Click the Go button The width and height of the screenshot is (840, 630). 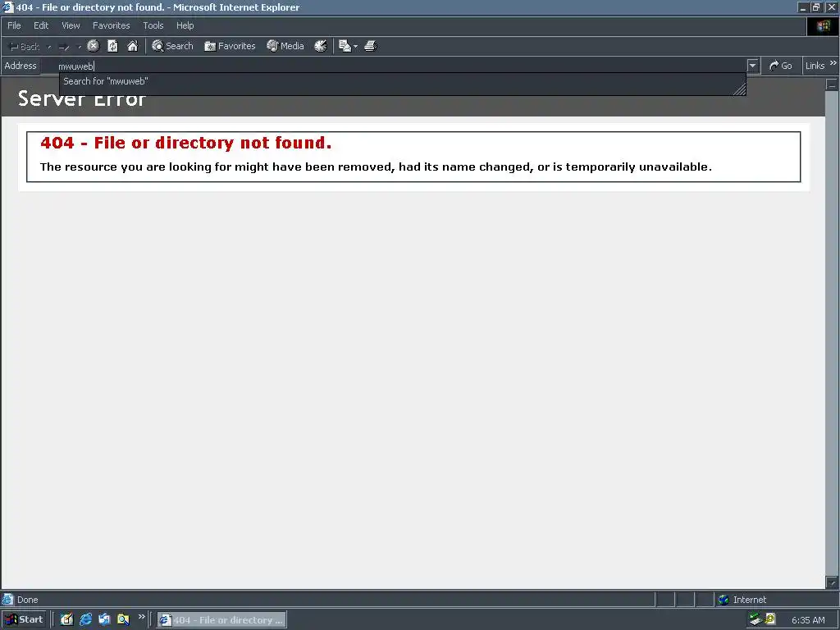781,66
